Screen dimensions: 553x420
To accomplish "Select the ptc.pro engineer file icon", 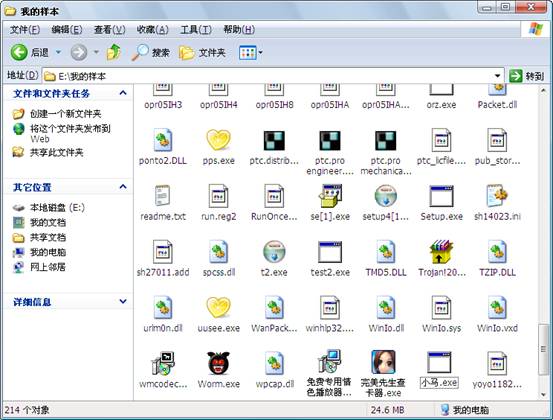I will tap(330, 140).
